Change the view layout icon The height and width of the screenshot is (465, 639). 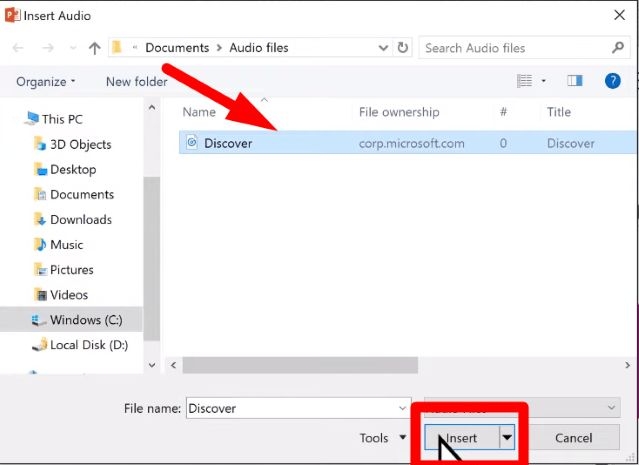click(x=524, y=81)
